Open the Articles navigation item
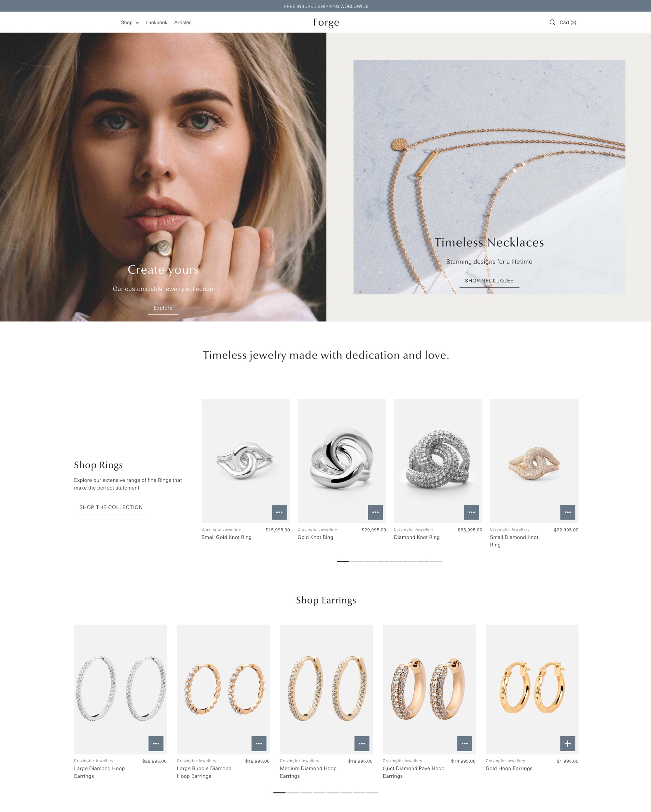The width and height of the screenshot is (651, 812). click(183, 22)
